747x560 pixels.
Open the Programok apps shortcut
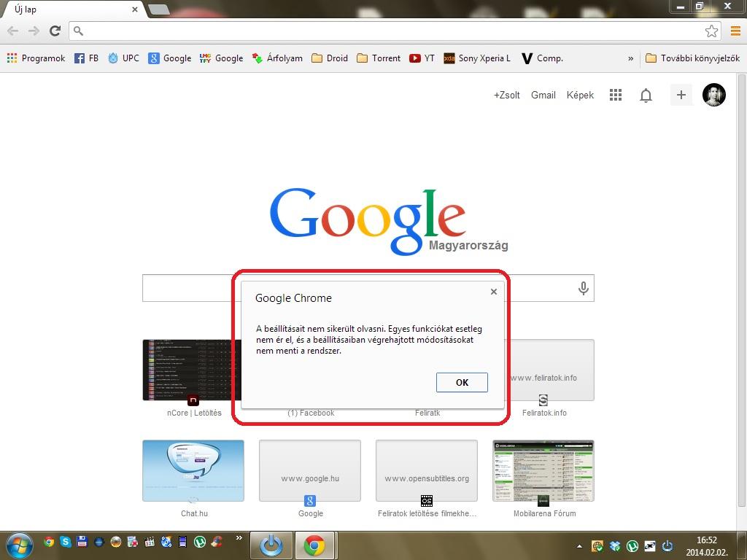36,58
